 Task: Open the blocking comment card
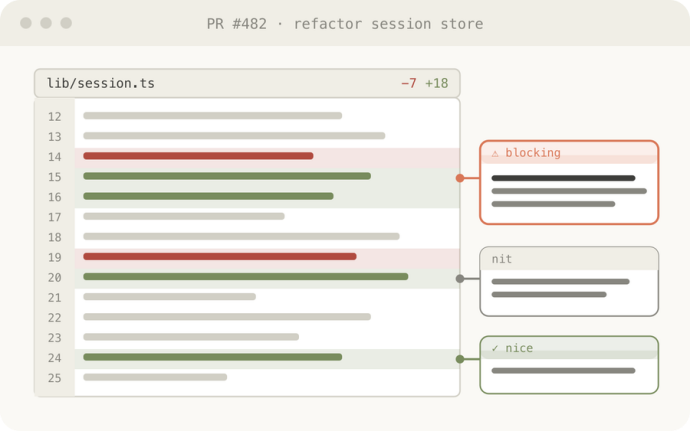(569, 183)
